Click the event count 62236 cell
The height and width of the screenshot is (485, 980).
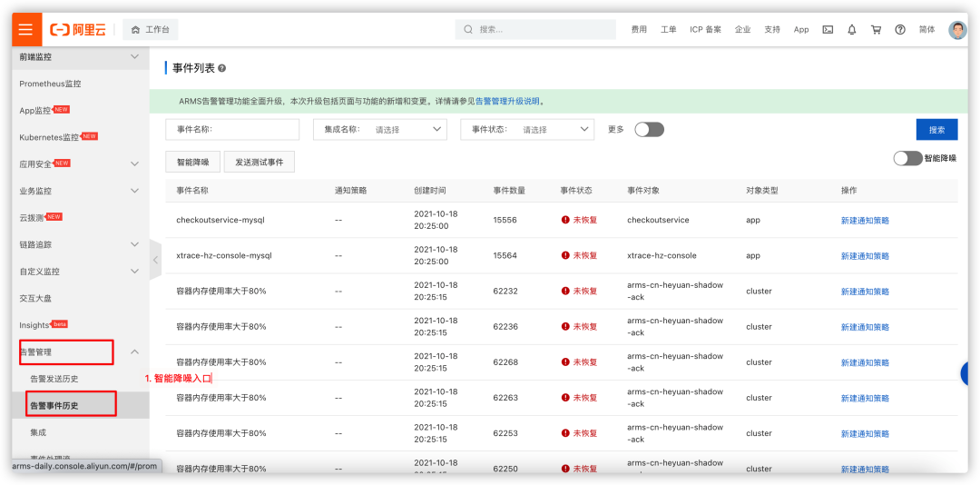(505, 327)
